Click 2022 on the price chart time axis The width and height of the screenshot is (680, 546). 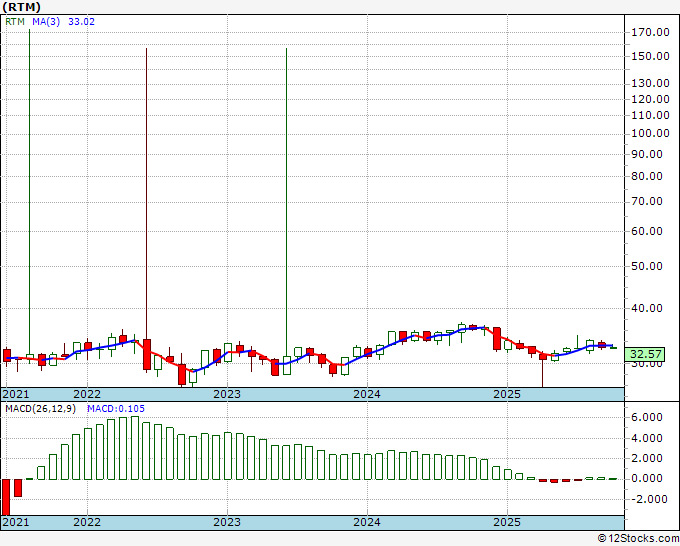pyautogui.click(x=87, y=394)
